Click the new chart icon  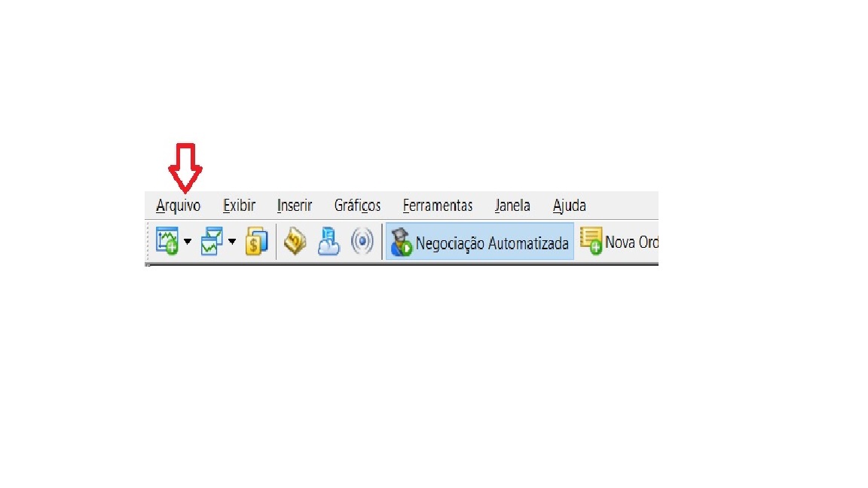tap(167, 241)
